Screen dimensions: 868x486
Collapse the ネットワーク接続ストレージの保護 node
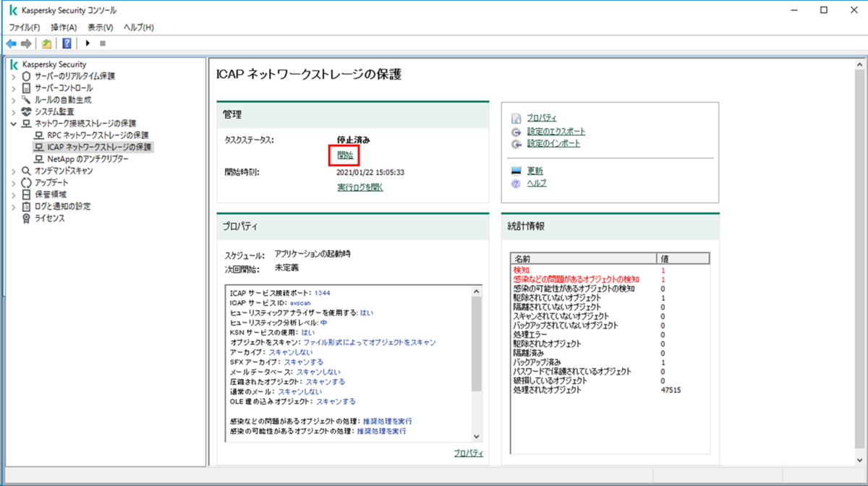[14, 123]
